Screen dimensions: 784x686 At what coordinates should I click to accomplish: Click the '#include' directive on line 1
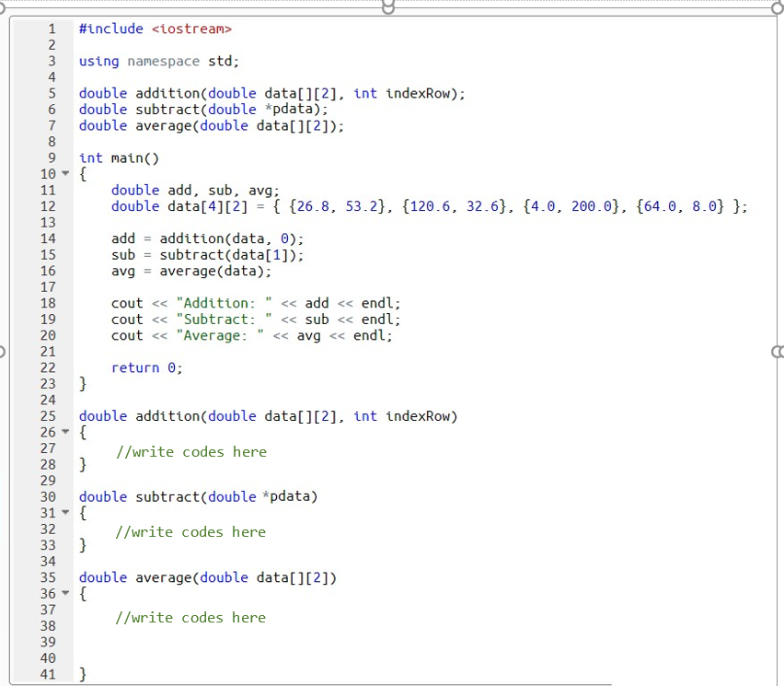point(111,29)
